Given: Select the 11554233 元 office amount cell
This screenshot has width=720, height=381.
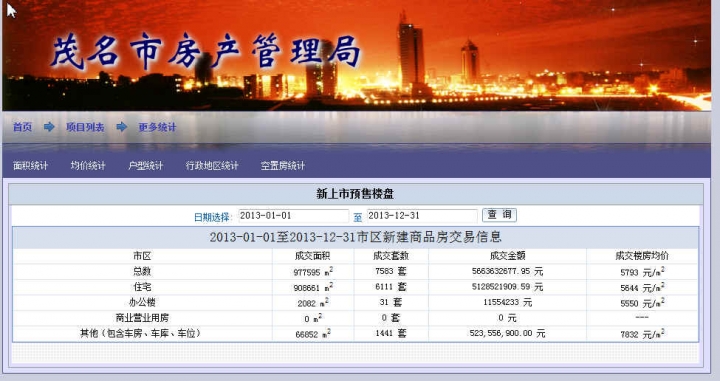Looking at the screenshot, I should point(507,302).
